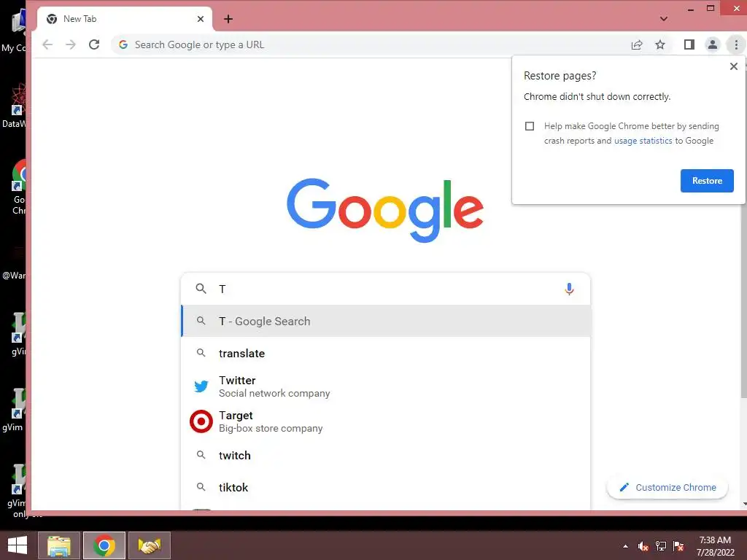Screen dimensions: 747x560
Task: Click the Target bullseye logo icon
Action: click(201, 421)
